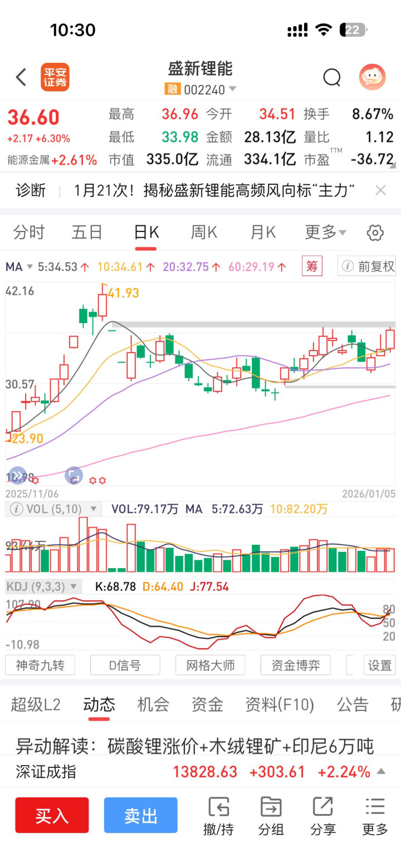Expand stock code 002240 dropdown arrow
Viewport: 401px width, 868px height.
point(233,89)
